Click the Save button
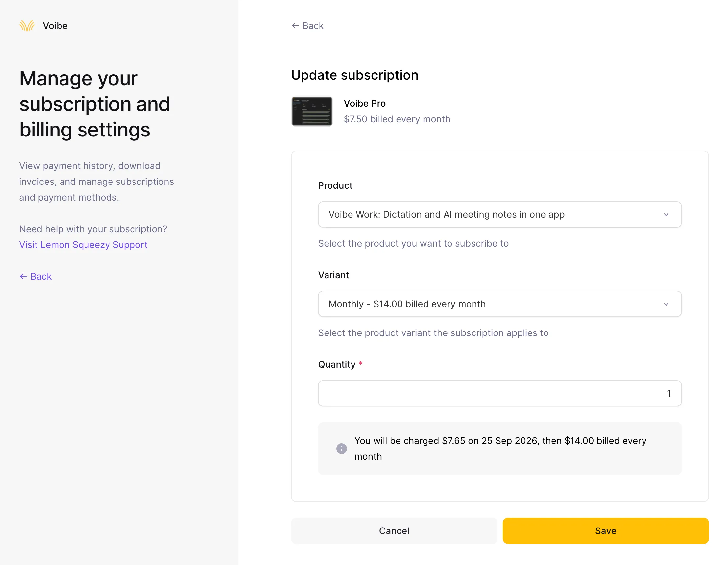 point(605,531)
